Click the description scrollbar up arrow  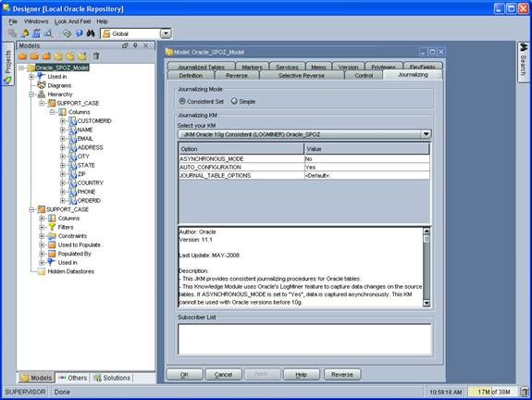click(x=427, y=231)
